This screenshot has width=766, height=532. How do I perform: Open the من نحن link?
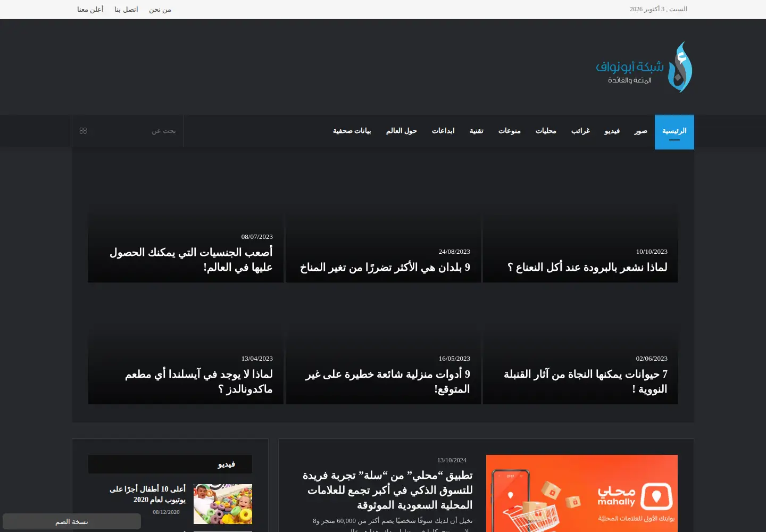[x=160, y=10]
